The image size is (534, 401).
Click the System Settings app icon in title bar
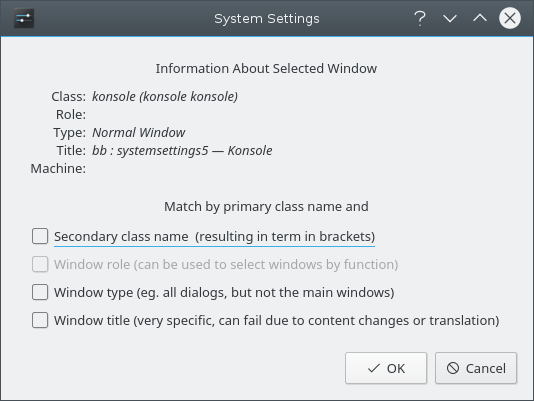(23, 18)
